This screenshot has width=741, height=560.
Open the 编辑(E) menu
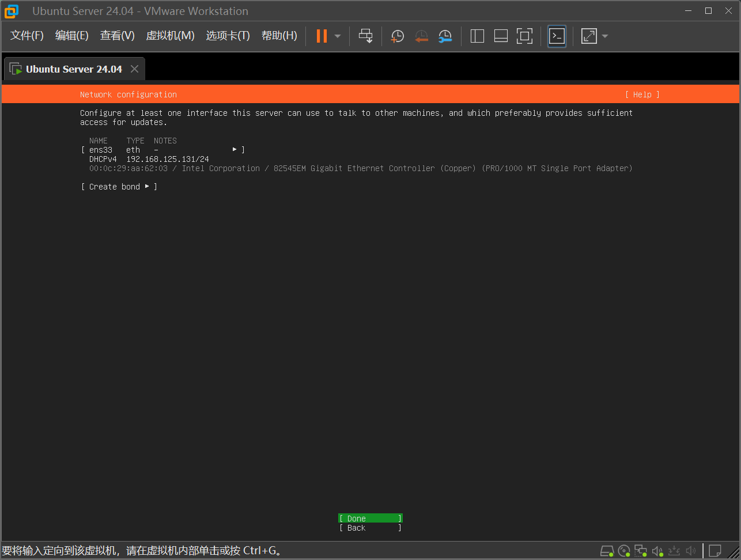(x=72, y=36)
